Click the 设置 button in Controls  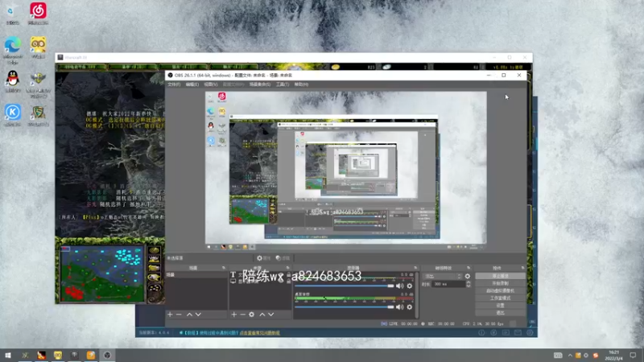pyautogui.click(x=500, y=306)
